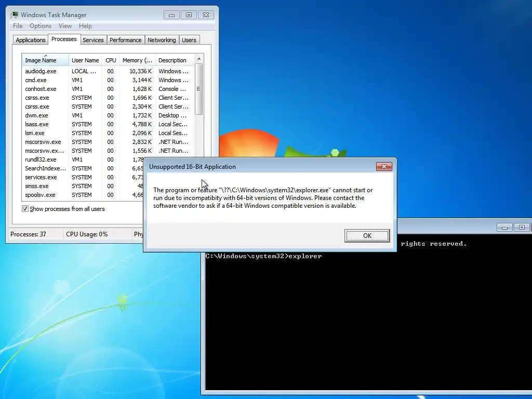Switch to the Users tab
The width and height of the screenshot is (532, 399).
point(189,40)
